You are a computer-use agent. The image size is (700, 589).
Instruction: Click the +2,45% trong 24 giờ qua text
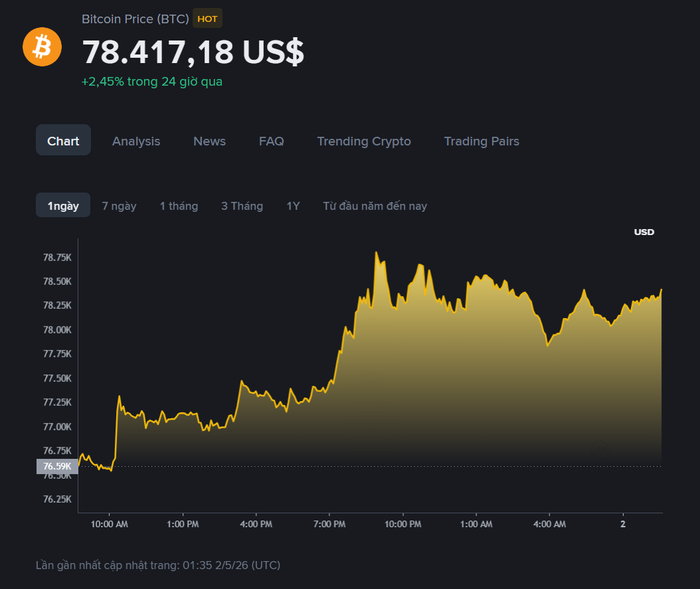point(152,82)
